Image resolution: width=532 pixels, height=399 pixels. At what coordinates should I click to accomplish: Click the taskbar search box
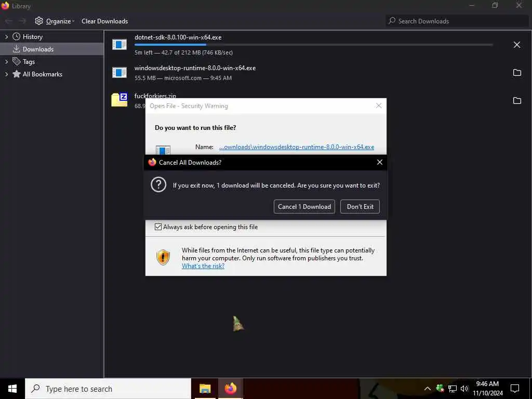(108, 389)
